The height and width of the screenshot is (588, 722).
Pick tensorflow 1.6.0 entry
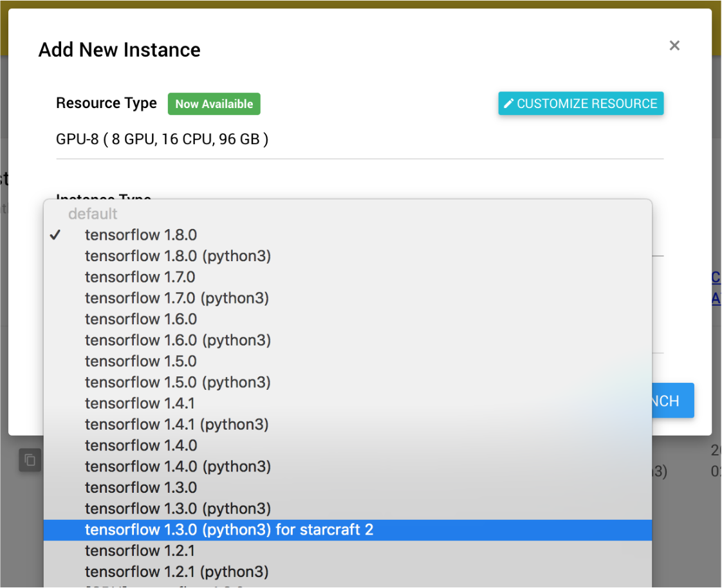tap(347, 319)
